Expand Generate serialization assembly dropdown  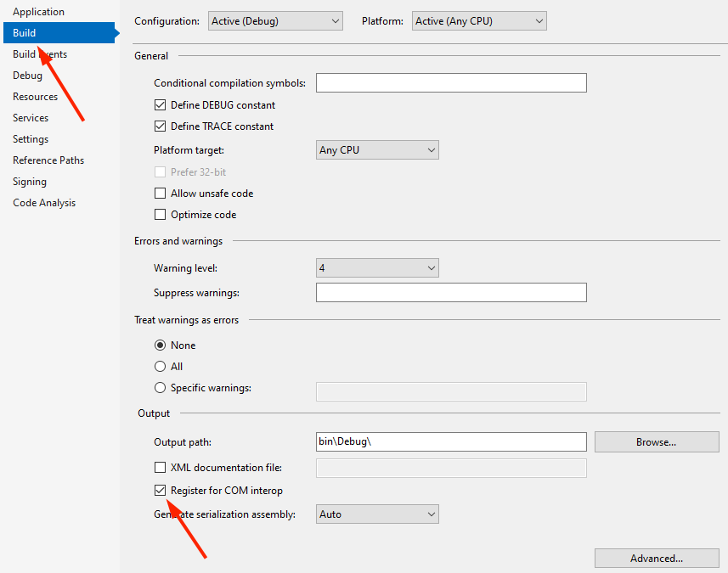point(377,514)
